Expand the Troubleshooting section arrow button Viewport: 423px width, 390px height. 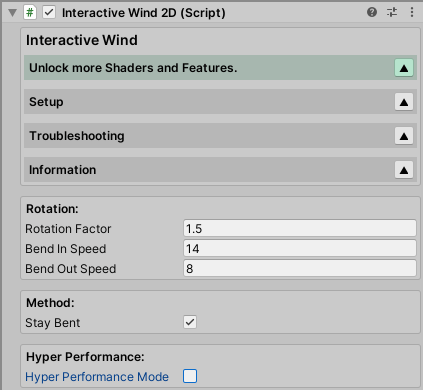tap(404, 136)
